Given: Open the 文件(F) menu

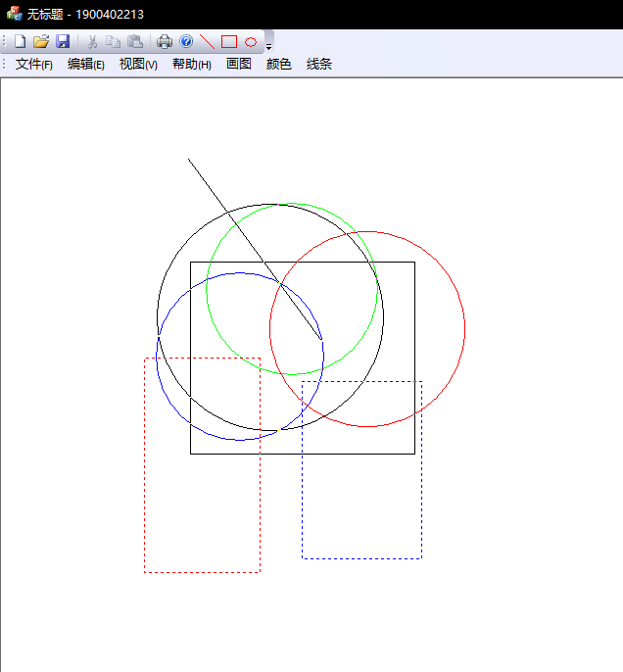Looking at the screenshot, I should tap(34, 65).
